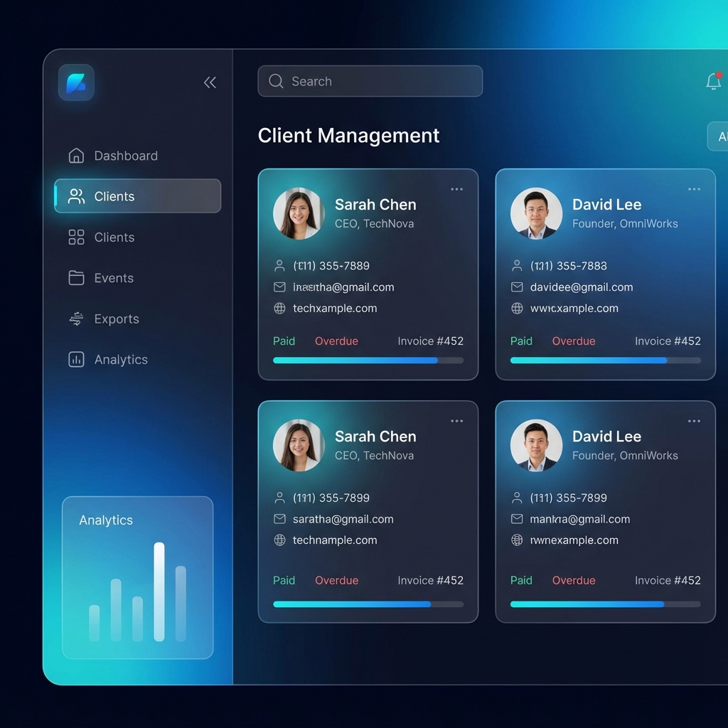Click the progress bar on the davidee@gmail.com card
The height and width of the screenshot is (728, 728).
pyautogui.click(x=605, y=360)
